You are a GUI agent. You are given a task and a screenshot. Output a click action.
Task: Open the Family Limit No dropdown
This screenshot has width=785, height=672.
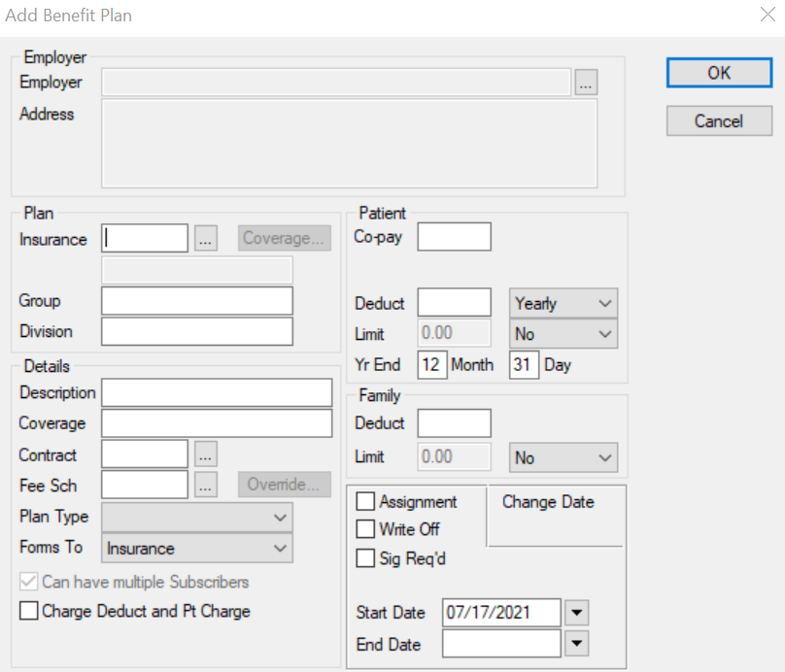tap(563, 457)
